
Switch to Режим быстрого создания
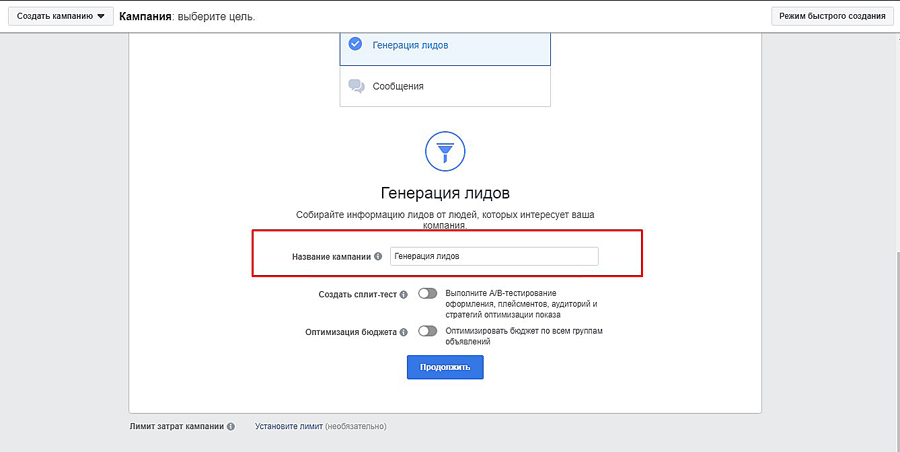[831, 16]
